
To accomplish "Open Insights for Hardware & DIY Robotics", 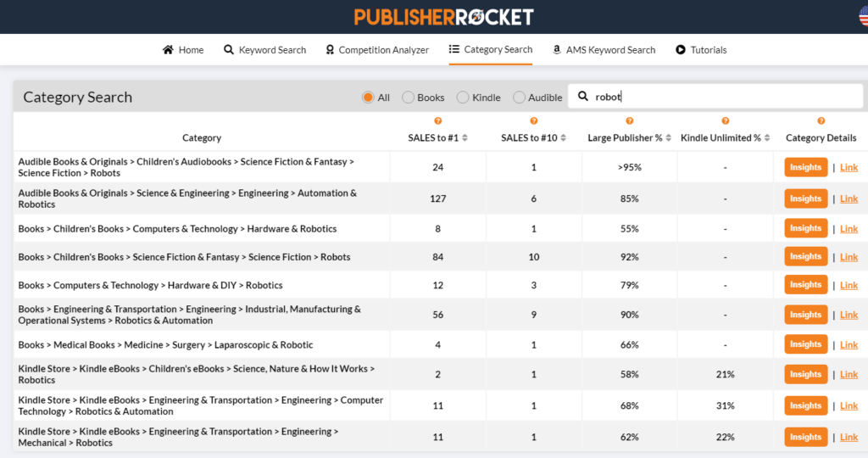I will (x=805, y=285).
